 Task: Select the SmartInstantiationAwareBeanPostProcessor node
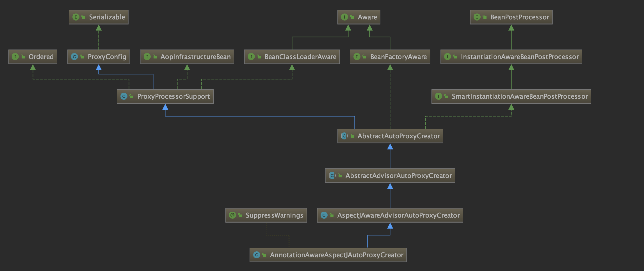(x=511, y=96)
